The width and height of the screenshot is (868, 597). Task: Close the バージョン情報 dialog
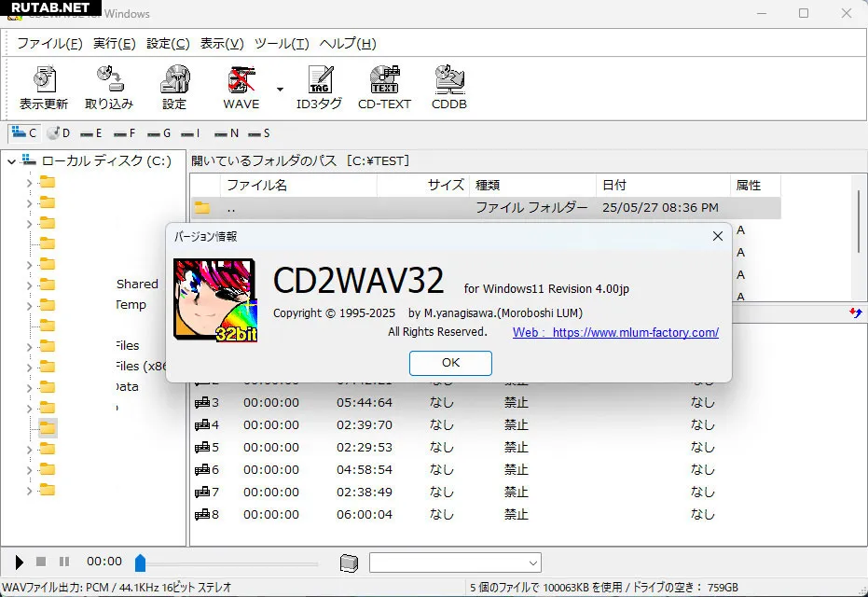tap(718, 237)
